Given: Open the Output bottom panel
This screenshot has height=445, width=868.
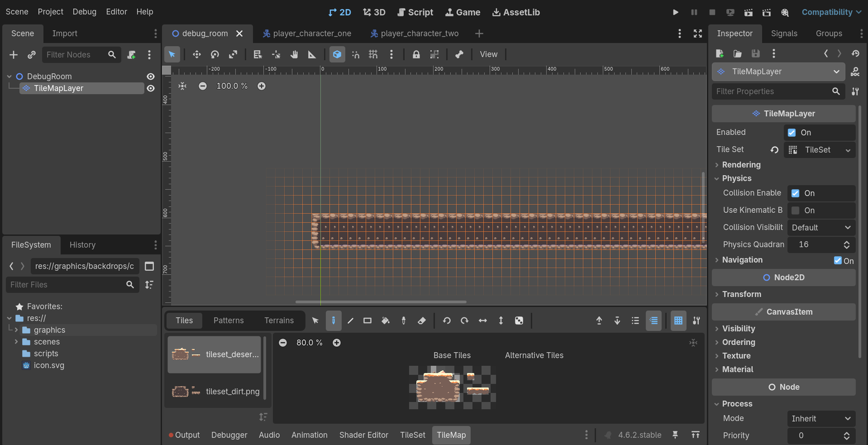Looking at the screenshot, I should [184, 435].
